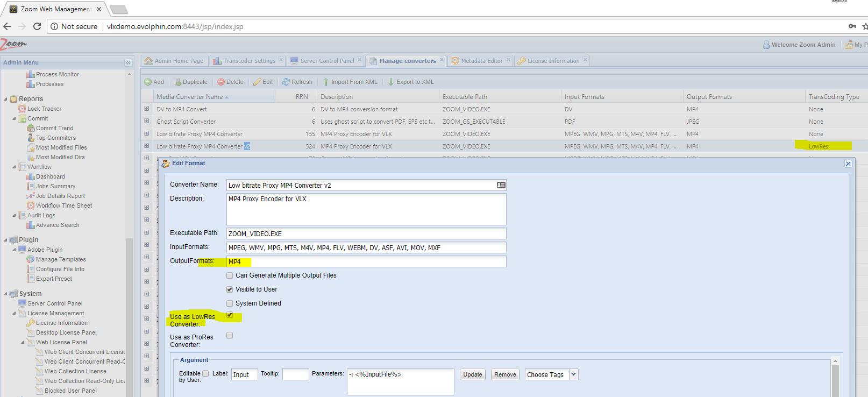Click the InputFormats text field
868x397 pixels.
point(366,247)
